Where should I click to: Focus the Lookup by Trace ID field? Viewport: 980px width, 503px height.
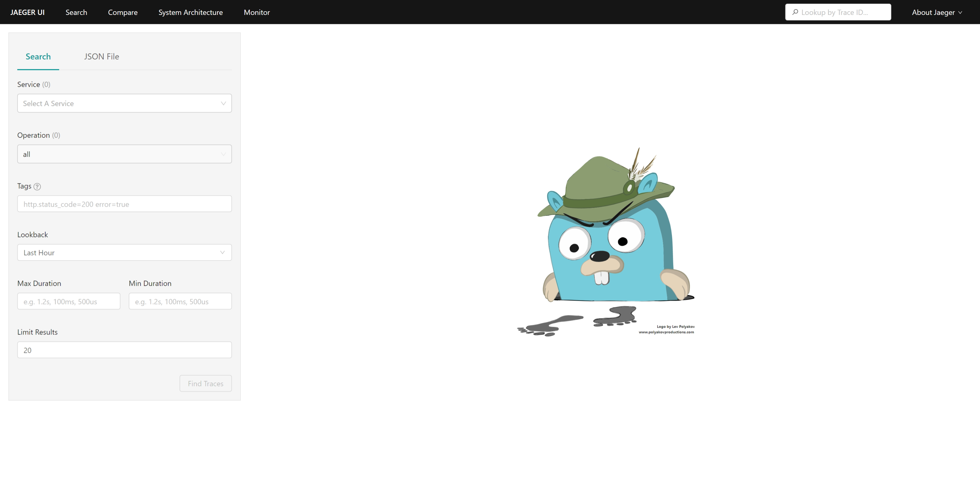point(838,12)
